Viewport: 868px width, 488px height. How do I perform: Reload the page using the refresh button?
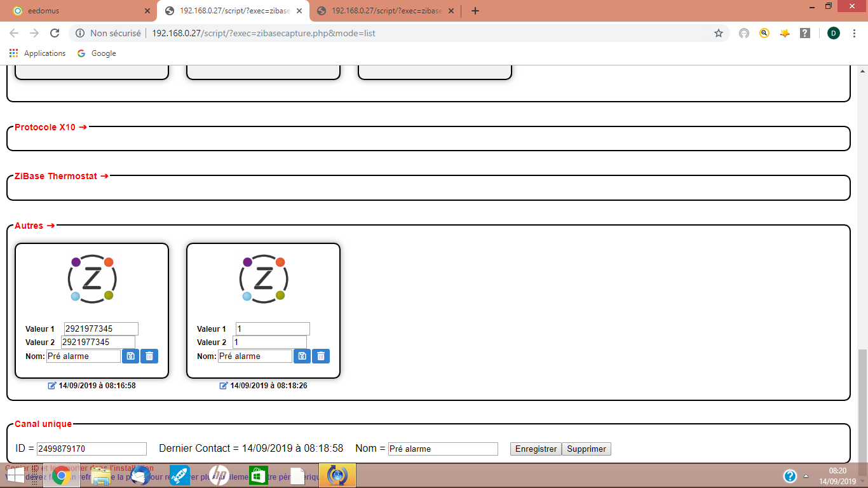[55, 33]
